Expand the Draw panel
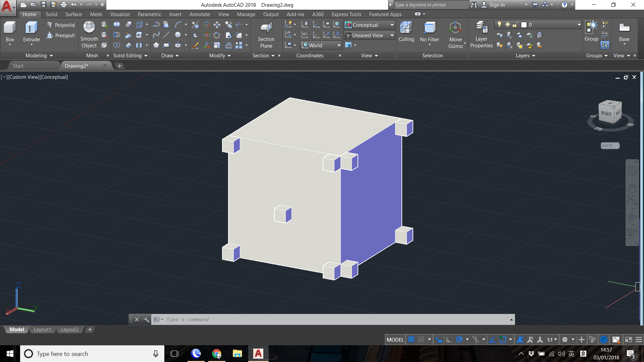The image size is (644, 362). click(170, 56)
